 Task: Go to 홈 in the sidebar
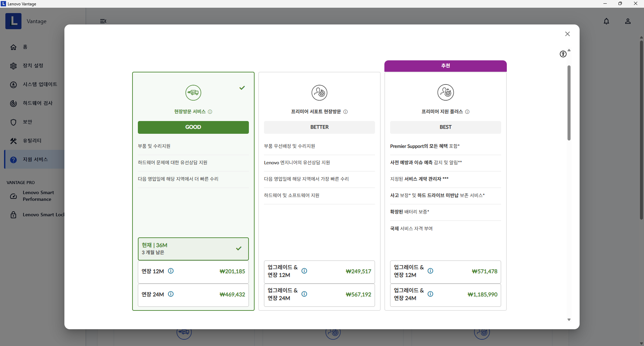tap(34, 47)
